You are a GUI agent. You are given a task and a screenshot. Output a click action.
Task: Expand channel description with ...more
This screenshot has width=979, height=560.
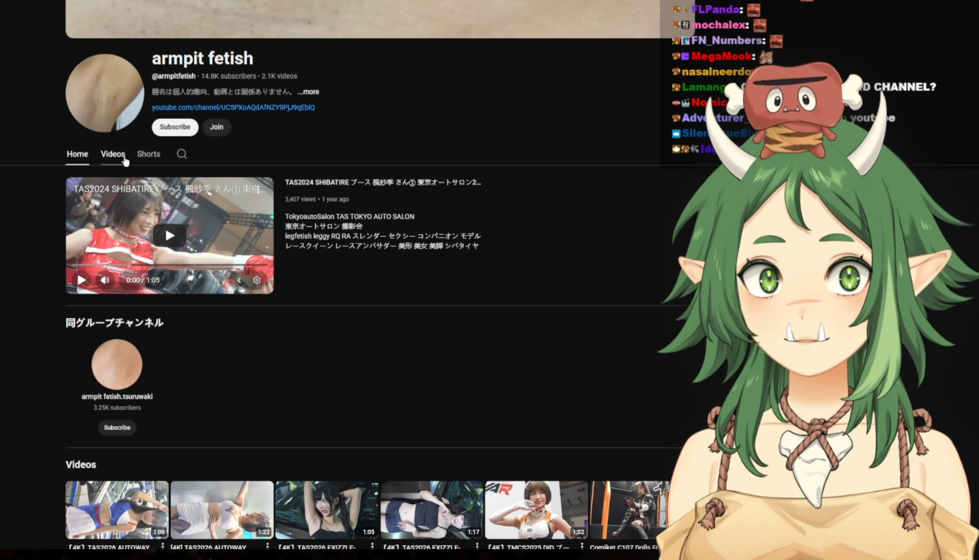(308, 92)
